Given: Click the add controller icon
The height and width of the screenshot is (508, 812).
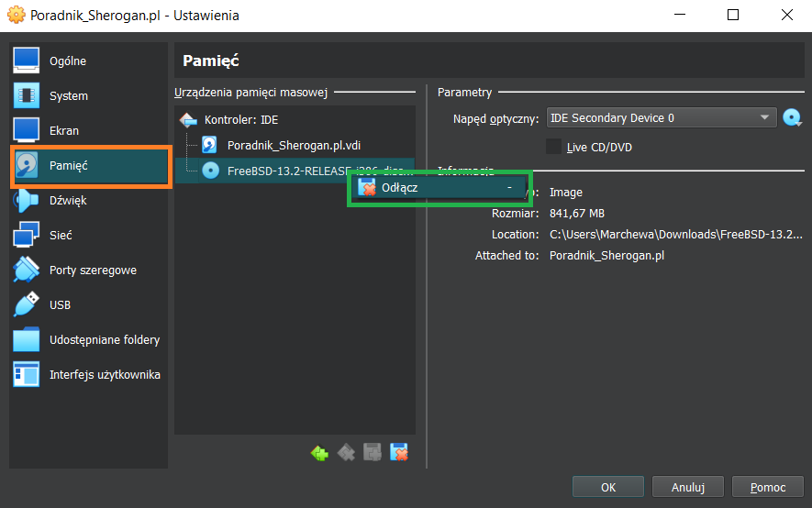Looking at the screenshot, I should (x=319, y=452).
